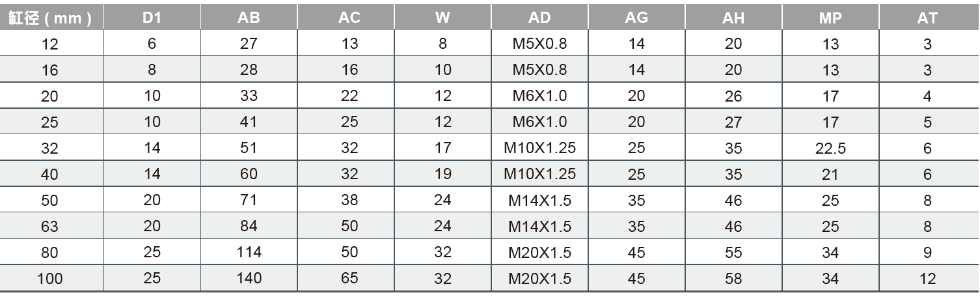The width and height of the screenshot is (980, 297).
Task: Click the MP column header
Action: pos(830,18)
